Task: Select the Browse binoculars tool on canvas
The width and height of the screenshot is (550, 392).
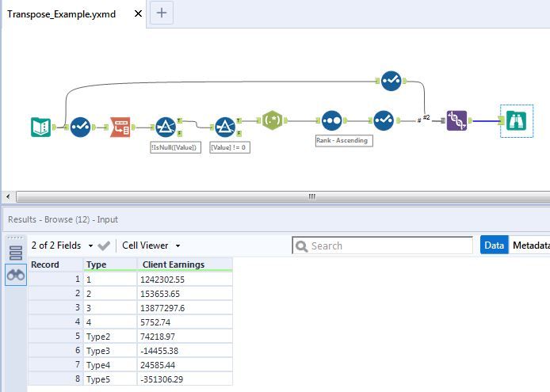Action: 517,120
